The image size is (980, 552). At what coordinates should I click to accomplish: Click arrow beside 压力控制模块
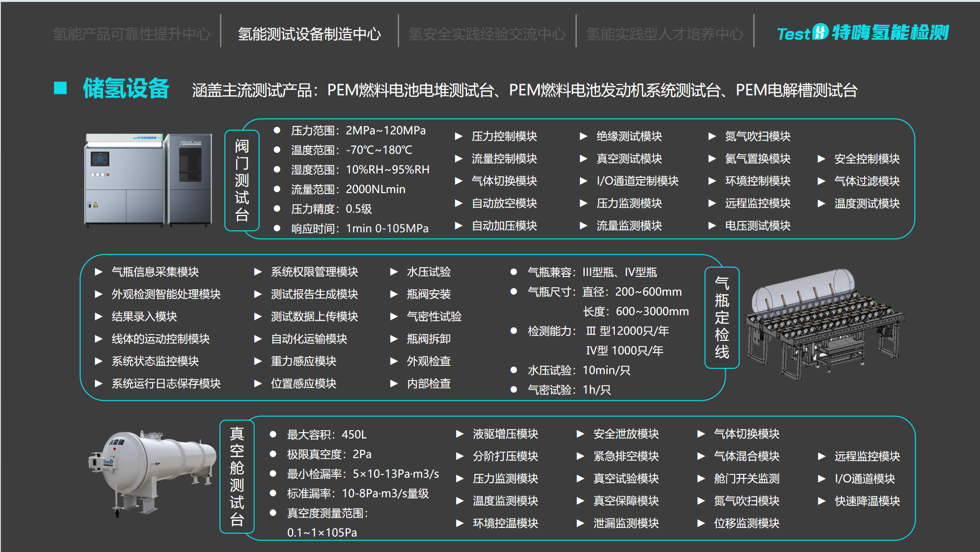point(459,136)
